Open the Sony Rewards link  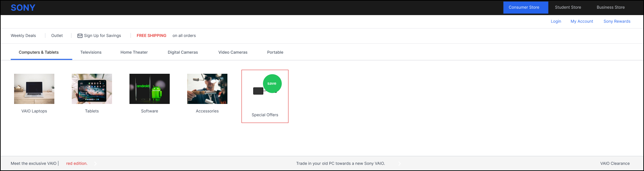[x=617, y=21]
